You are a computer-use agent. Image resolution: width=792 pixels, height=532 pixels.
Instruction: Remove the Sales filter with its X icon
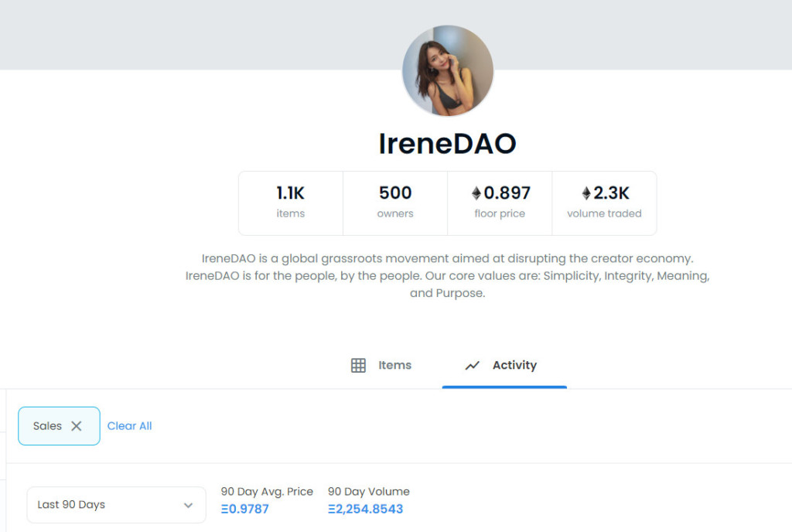[76, 426]
